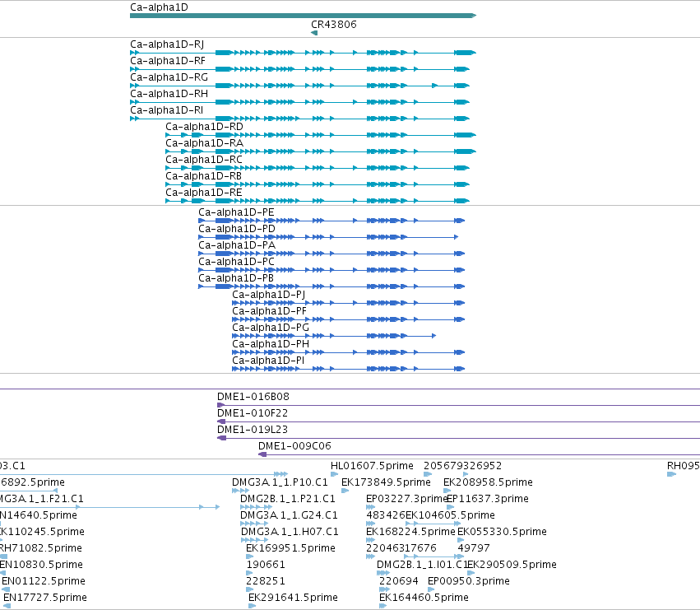Click the EK173849.5prime EST arrow glyph
Image resolution: width=700 pixels, height=610 pixels.
(x=345, y=491)
